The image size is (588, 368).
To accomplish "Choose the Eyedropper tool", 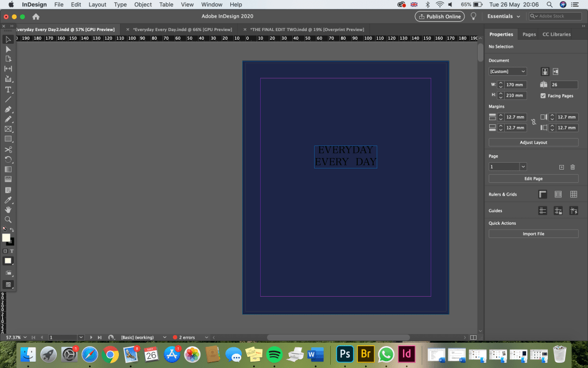I will tap(8, 200).
